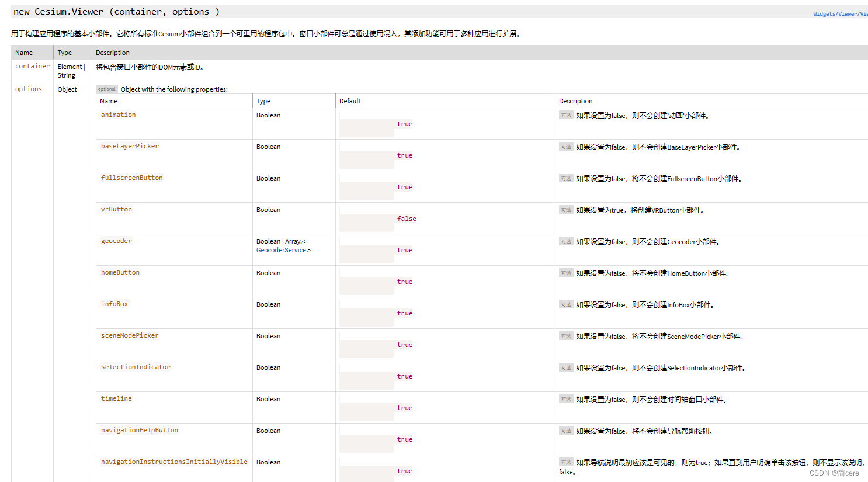Select the 'container' parameter name

(32, 66)
